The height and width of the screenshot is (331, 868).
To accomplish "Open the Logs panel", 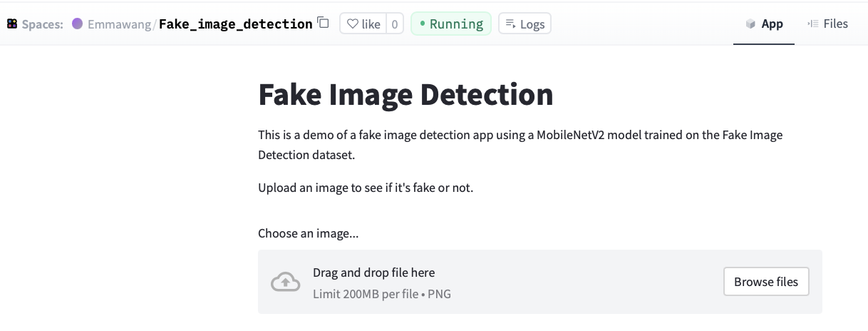I will click(x=525, y=24).
